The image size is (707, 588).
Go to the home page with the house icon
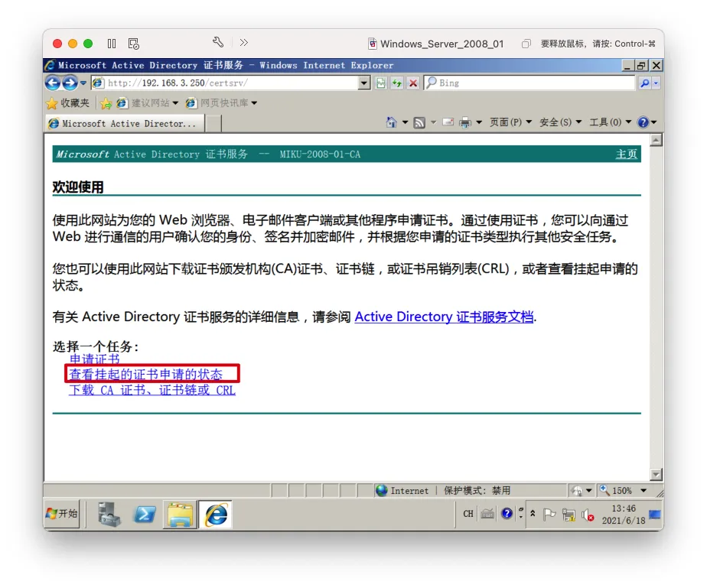click(x=392, y=122)
